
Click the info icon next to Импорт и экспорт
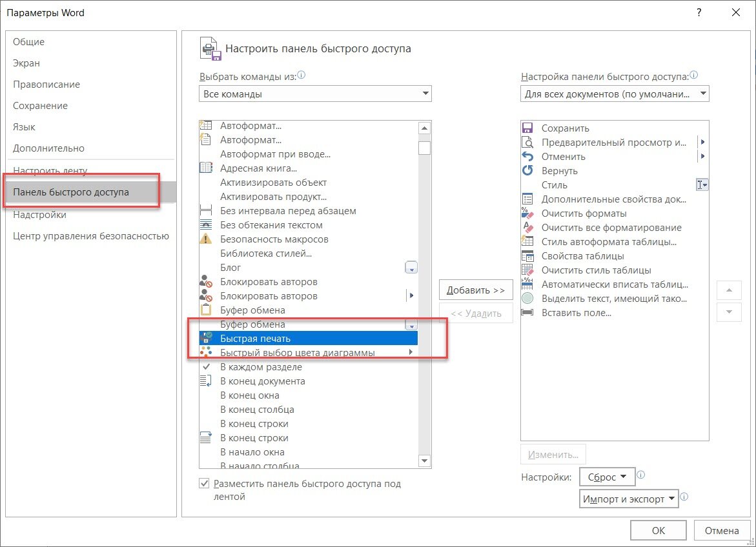684,497
